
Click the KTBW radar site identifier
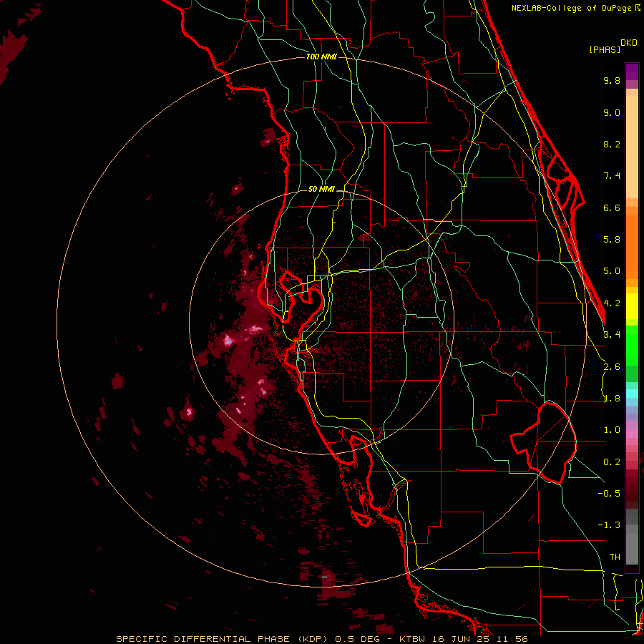coord(412,639)
